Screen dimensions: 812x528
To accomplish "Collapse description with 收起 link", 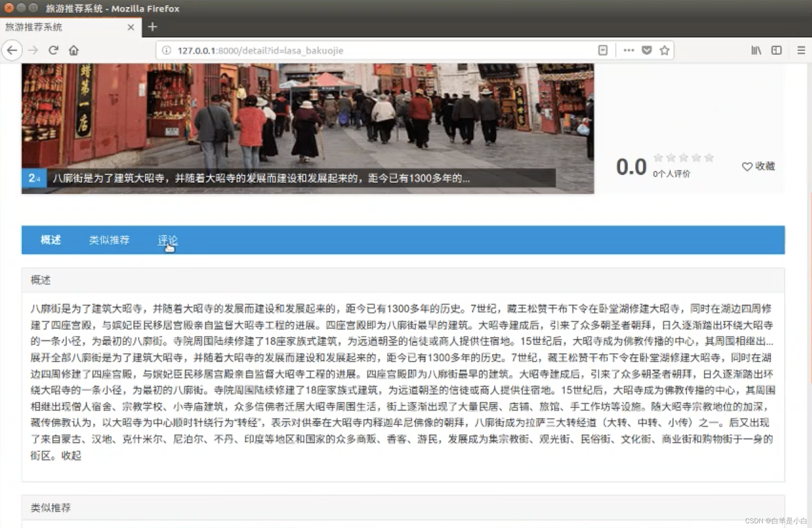I will (x=71, y=455).
